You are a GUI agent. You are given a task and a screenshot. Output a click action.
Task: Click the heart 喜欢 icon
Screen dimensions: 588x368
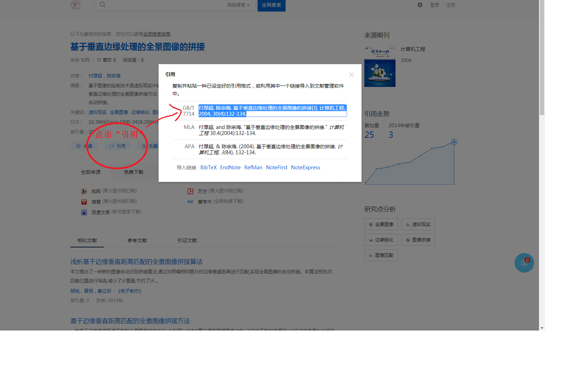(99, 60)
